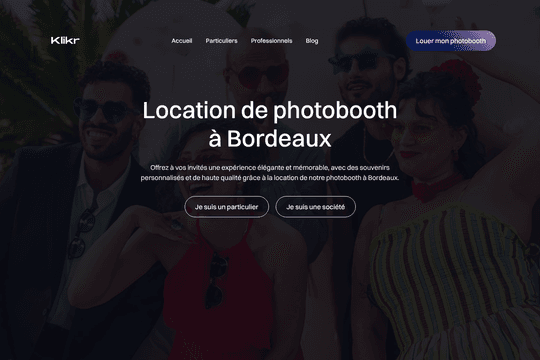Click the Klikr logo
This screenshot has width=540, height=360.
[65, 41]
